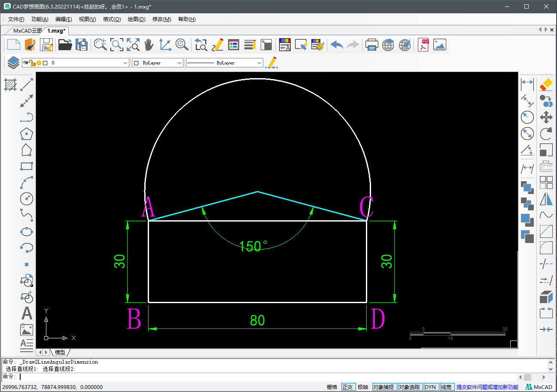
Task: Click the print icon
Action: click(371, 45)
